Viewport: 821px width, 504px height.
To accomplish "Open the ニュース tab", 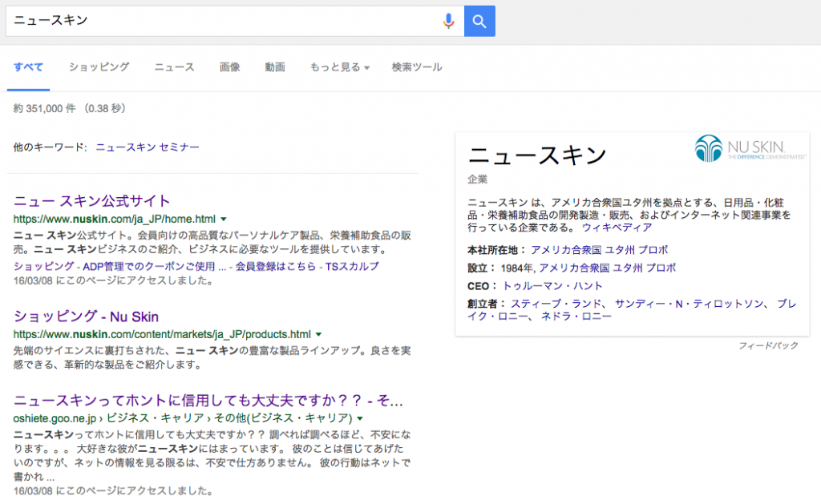I will click(174, 67).
